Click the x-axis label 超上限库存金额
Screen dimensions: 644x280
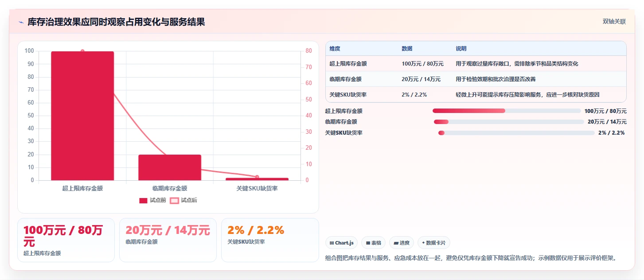[x=82, y=188]
